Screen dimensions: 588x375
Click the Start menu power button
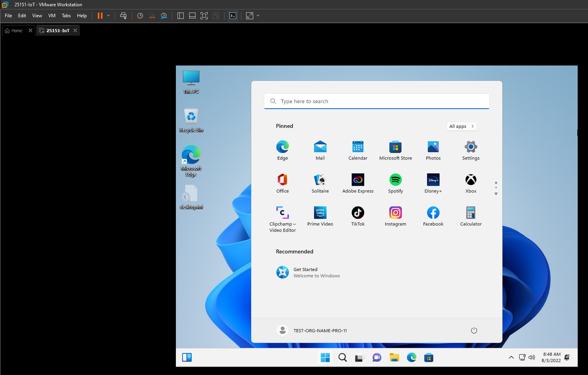(x=474, y=330)
